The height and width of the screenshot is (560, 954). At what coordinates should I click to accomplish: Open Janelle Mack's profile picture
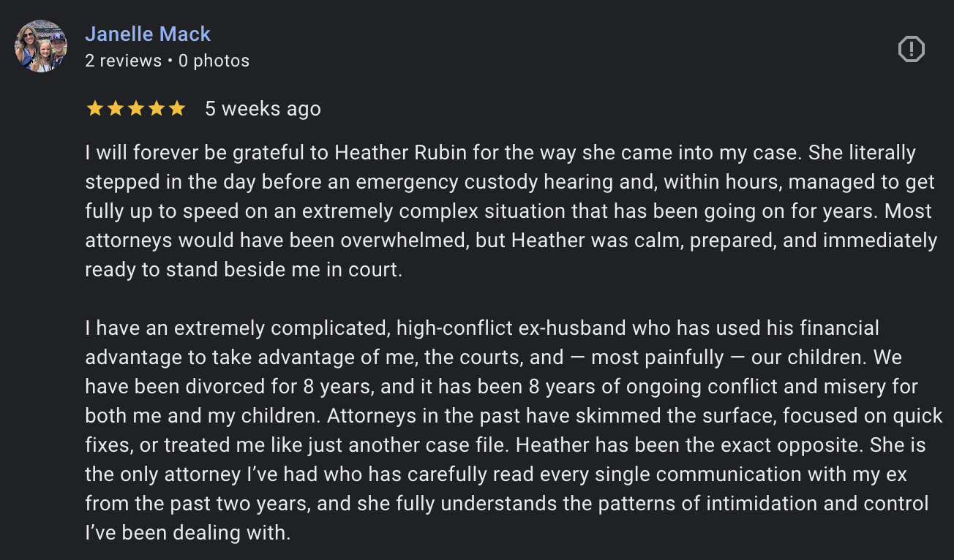41,46
